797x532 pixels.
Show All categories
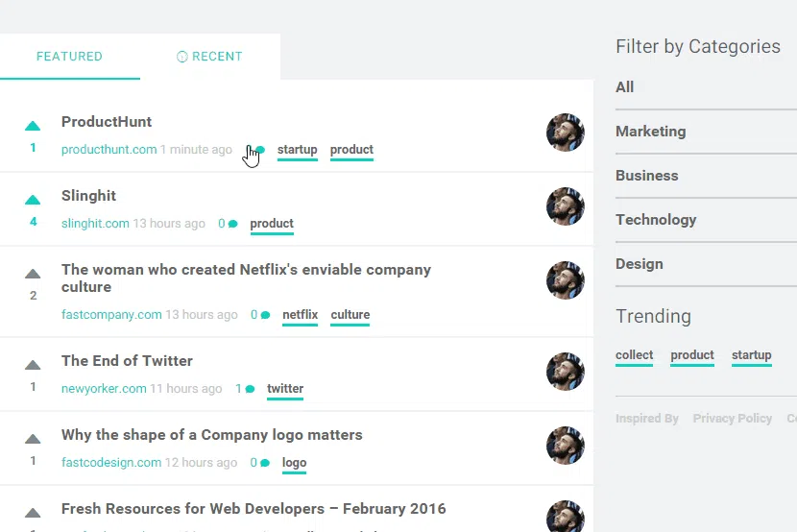pos(625,87)
